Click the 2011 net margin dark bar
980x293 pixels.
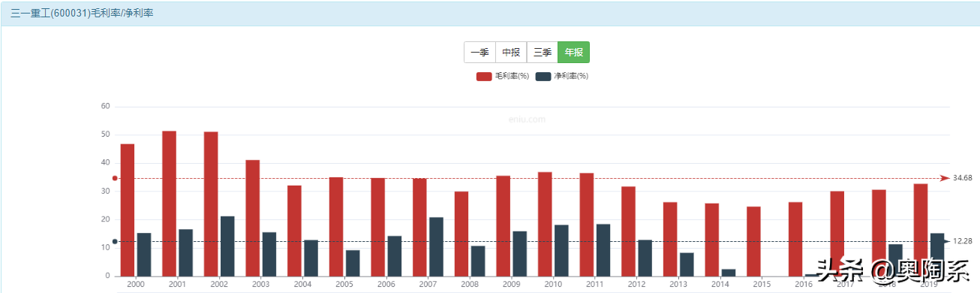[603, 250]
